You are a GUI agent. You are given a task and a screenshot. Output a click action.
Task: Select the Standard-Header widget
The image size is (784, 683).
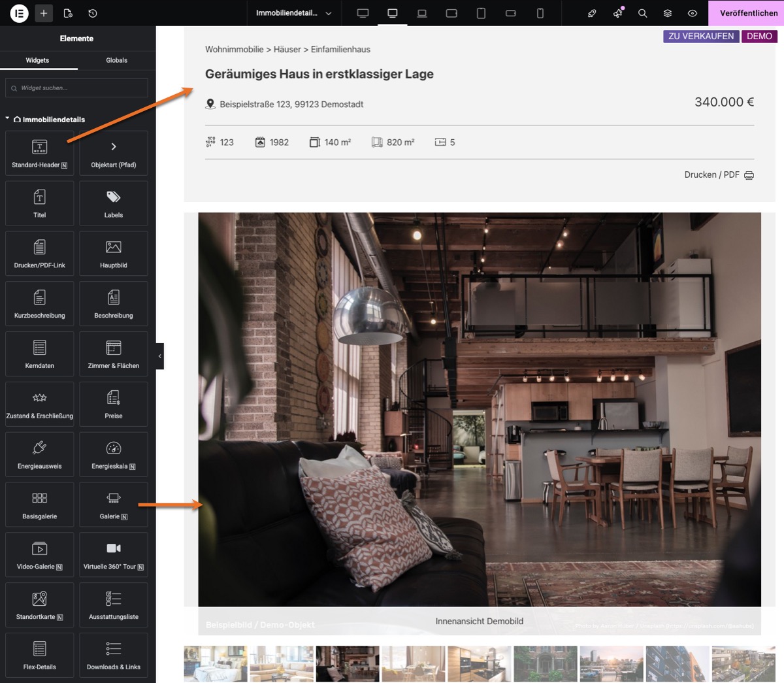(39, 152)
